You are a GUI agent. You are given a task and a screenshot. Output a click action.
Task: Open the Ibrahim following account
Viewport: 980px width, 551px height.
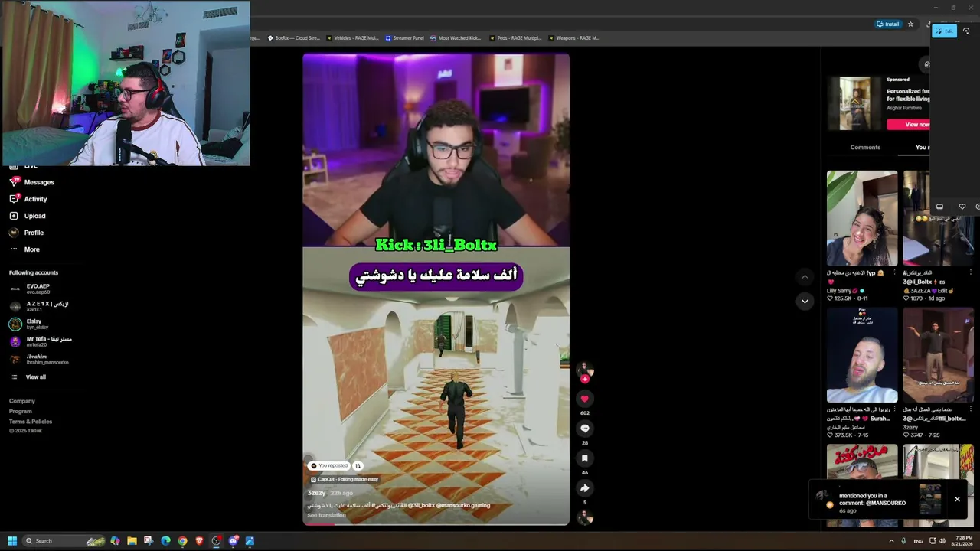pos(39,359)
